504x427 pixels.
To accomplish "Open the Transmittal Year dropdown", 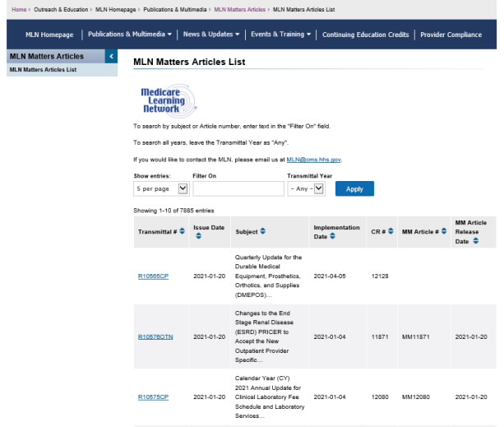I will [x=307, y=188].
